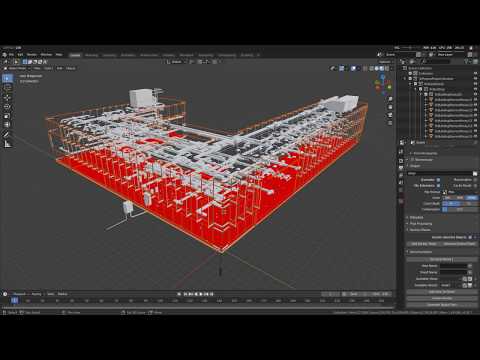
Task: Select the Move tool
Action: (x=7, y=97)
